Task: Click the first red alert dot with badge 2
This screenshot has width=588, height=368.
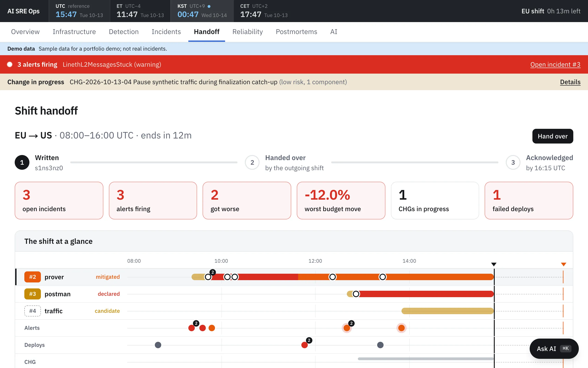Action: (x=192, y=328)
